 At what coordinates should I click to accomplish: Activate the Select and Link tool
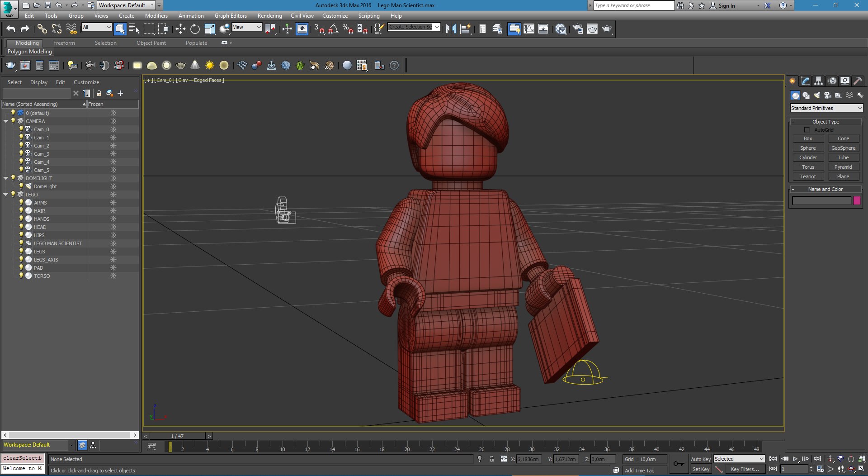(x=42, y=29)
